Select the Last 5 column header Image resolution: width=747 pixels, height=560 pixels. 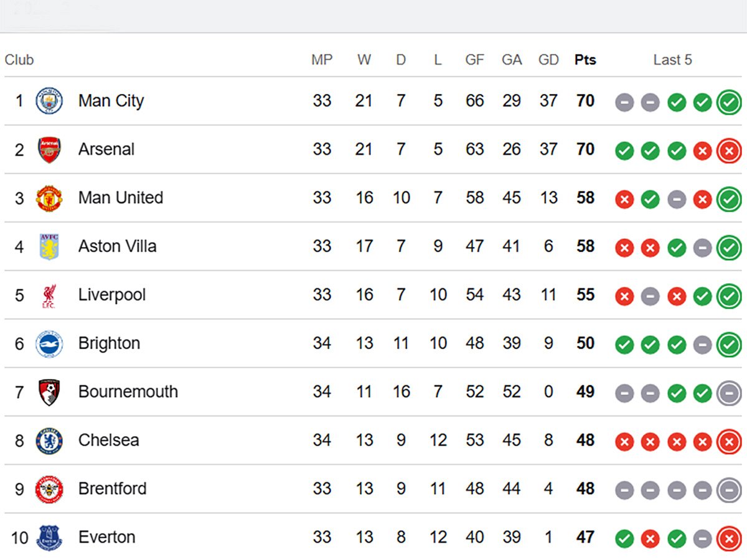(672, 60)
